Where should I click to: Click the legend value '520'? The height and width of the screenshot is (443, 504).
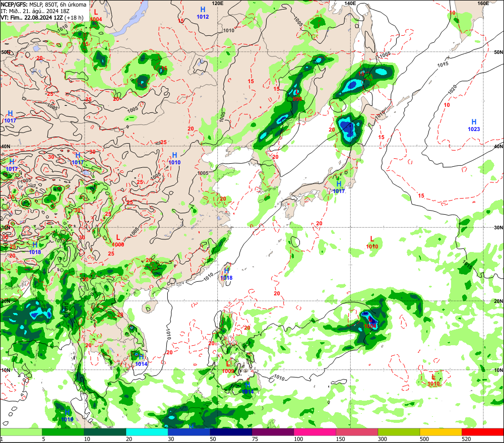pos(466,439)
